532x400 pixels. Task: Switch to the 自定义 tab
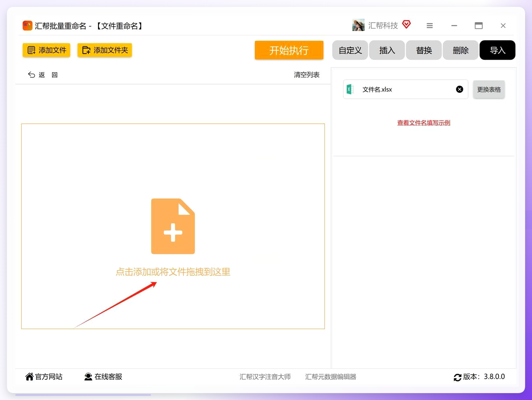click(350, 50)
